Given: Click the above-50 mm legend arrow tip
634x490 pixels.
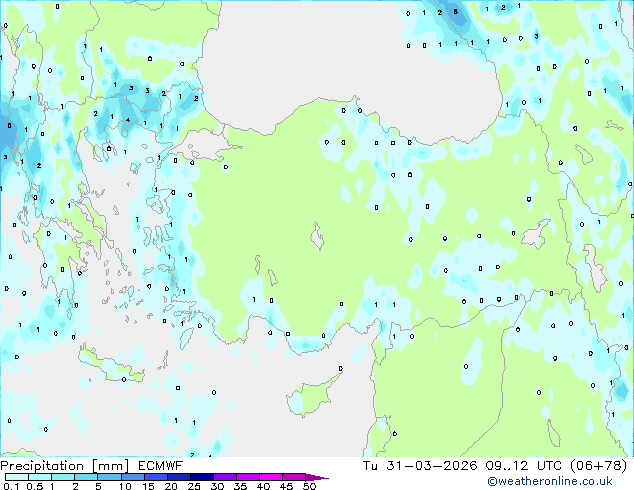Looking at the screenshot, I should (x=317, y=477).
